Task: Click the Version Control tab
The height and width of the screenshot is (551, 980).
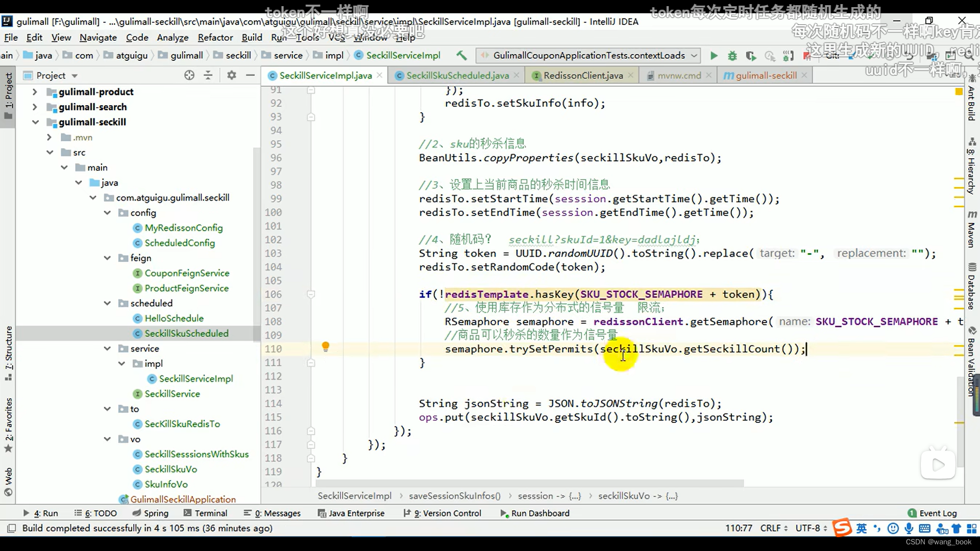Action: pos(451,513)
